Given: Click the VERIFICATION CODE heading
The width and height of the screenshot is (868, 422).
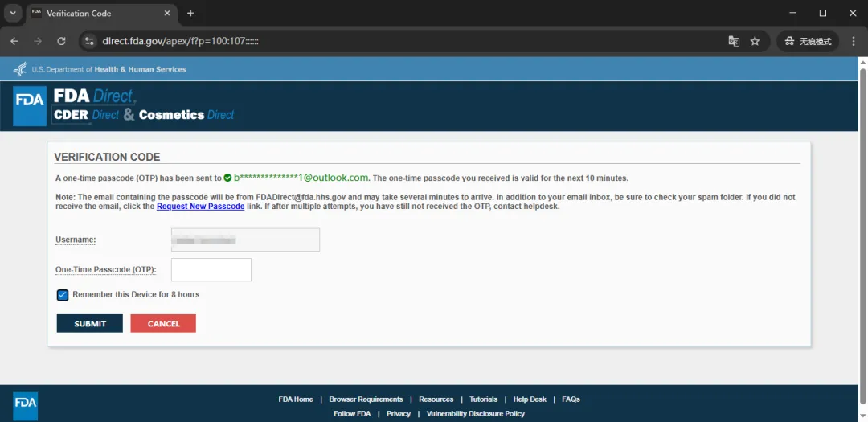Looking at the screenshot, I should [107, 157].
